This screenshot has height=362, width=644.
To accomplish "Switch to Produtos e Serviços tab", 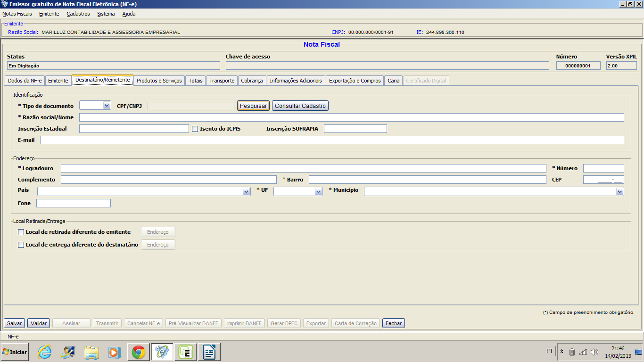I will (x=159, y=81).
